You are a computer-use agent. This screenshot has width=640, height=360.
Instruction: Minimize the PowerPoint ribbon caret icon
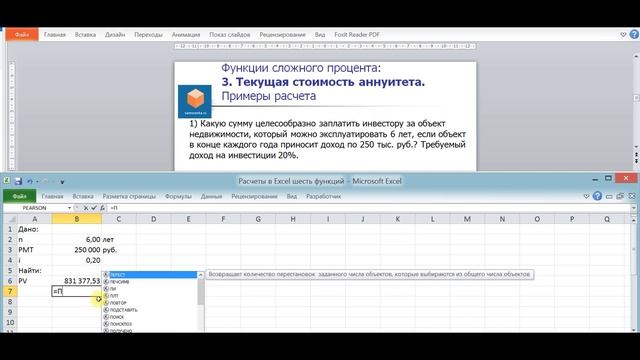[x=623, y=35]
